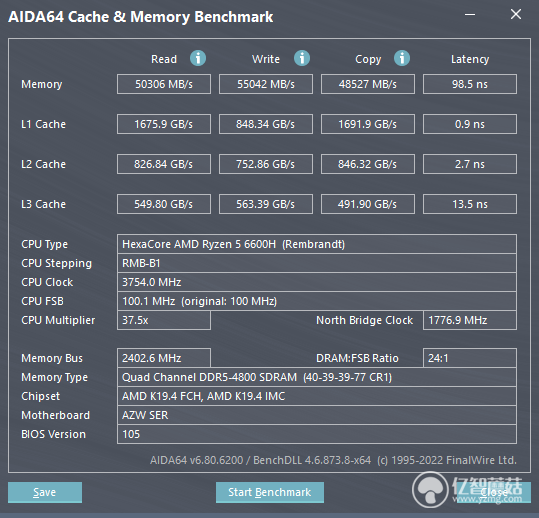Select L3 Cache read 549.80 GB/s
The image size is (539, 518).
[x=164, y=204]
